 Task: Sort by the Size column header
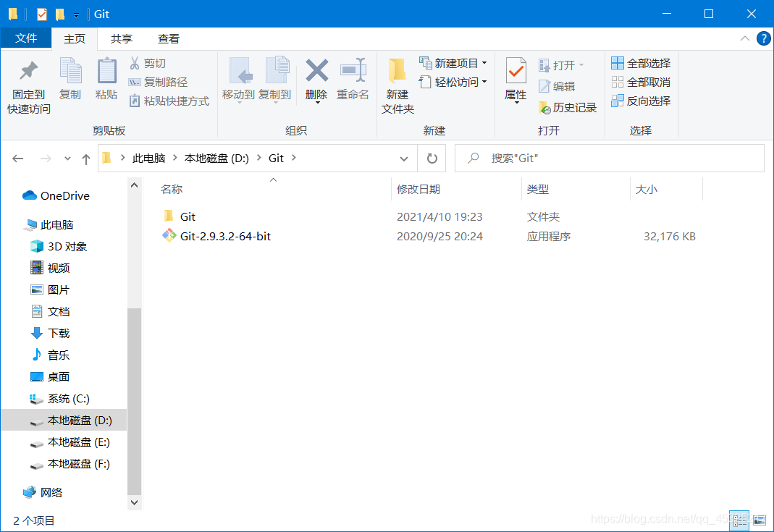click(x=666, y=189)
